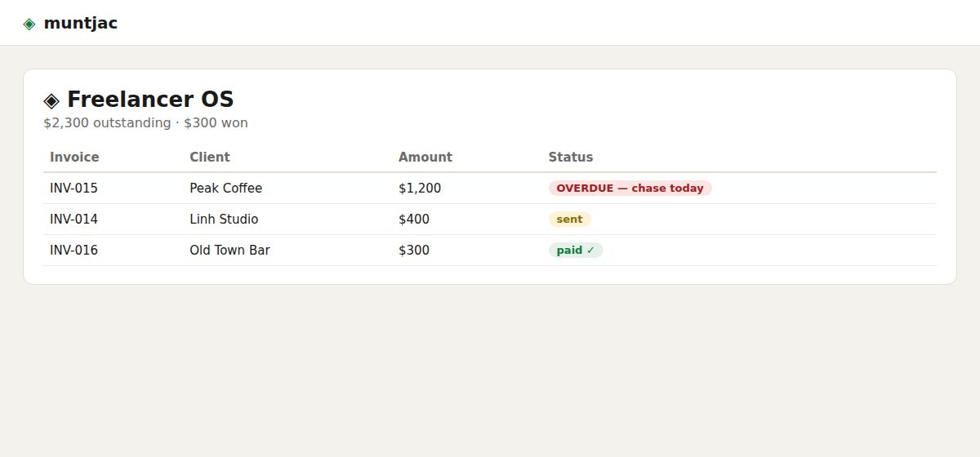This screenshot has height=457, width=980.
Task: Click the Status column header
Action: coord(571,158)
